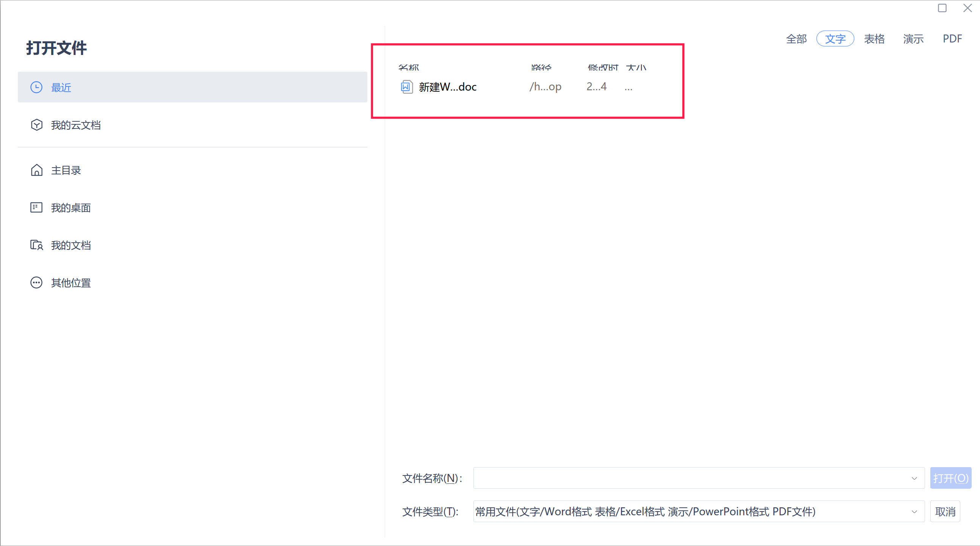The image size is (980, 546).
Task: Expand the 文件名称 dropdown arrow
Action: [914, 478]
